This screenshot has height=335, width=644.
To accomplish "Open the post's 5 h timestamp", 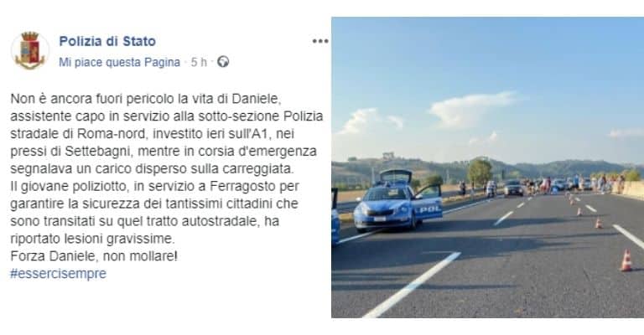I will pos(199,62).
